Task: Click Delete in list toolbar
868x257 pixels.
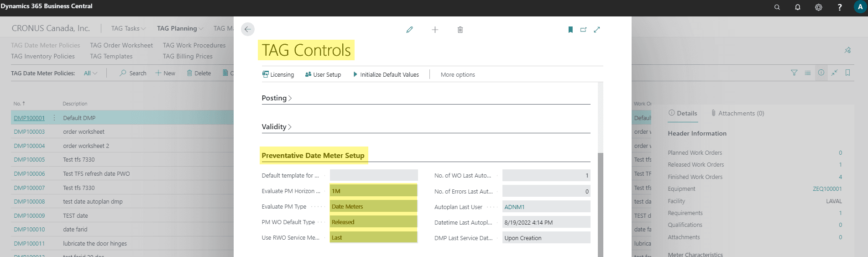Action: point(199,73)
